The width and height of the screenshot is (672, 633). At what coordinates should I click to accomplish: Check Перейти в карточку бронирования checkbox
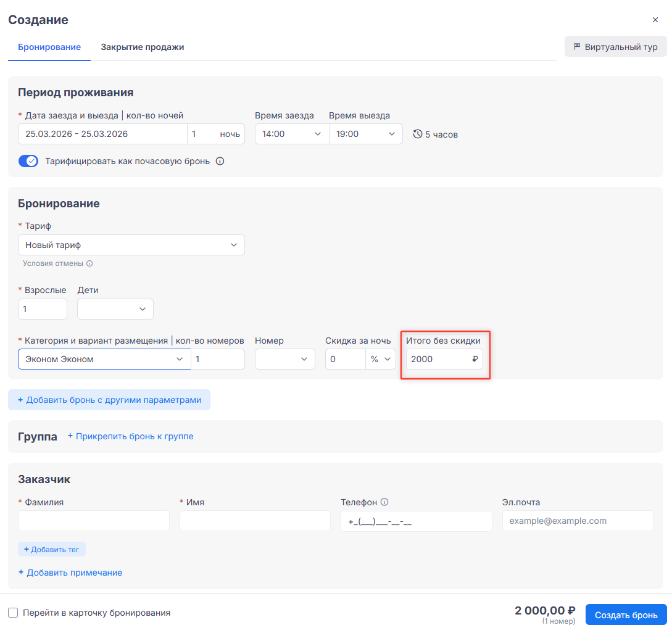pyautogui.click(x=13, y=613)
